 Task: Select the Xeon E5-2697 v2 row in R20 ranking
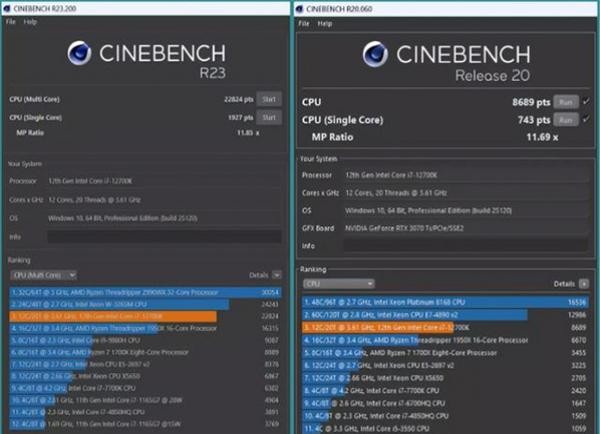(x=445, y=365)
